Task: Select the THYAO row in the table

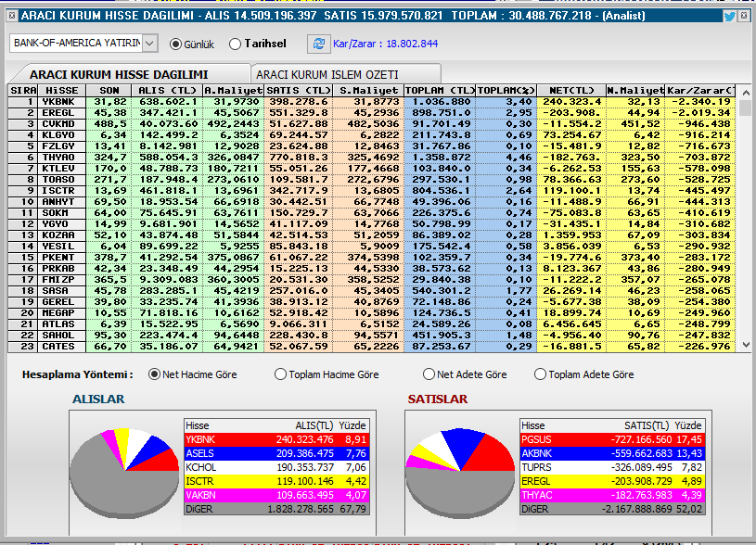Action: click(x=372, y=157)
